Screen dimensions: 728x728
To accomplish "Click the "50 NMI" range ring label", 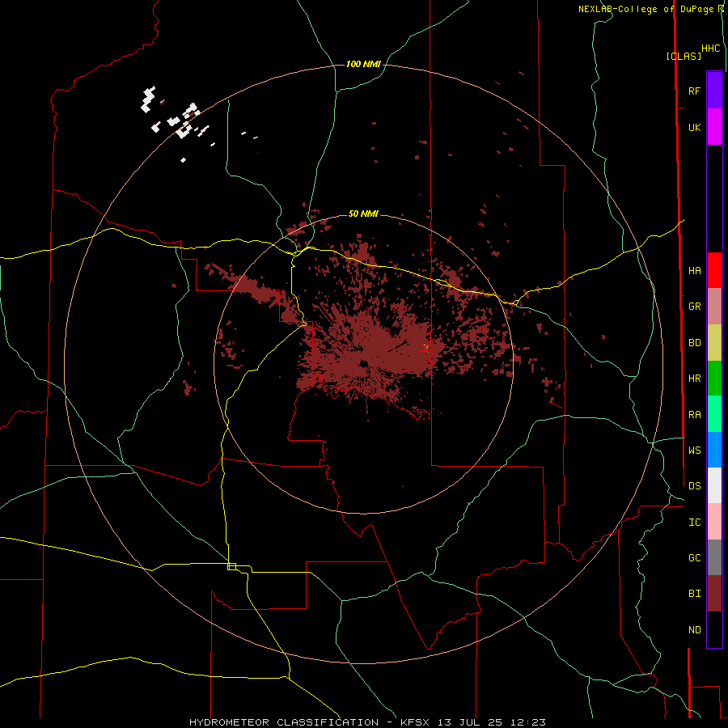I will pyautogui.click(x=363, y=214).
